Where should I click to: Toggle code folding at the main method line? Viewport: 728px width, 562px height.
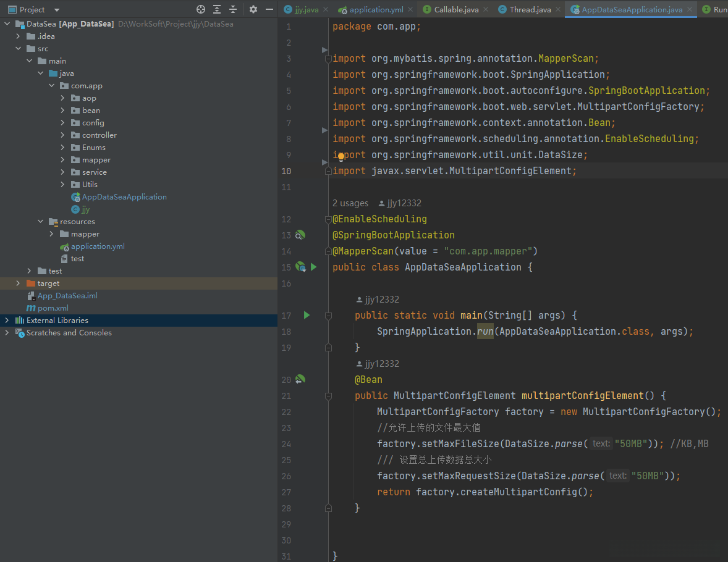tap(328, 316)
